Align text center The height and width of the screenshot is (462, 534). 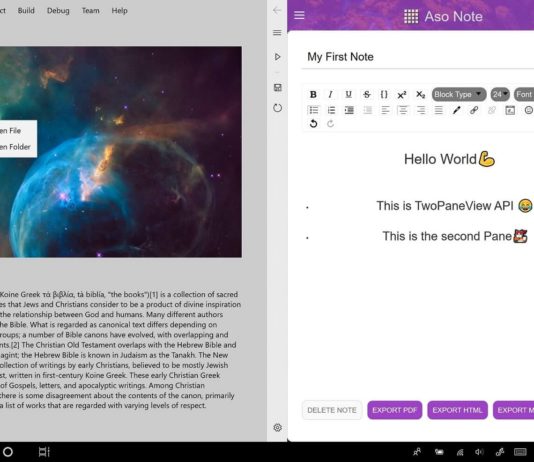point(403,110)
